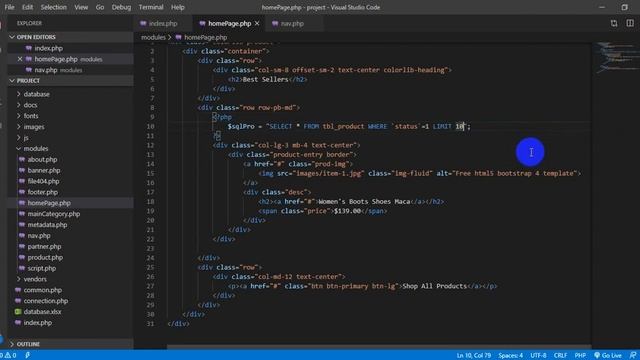This screenshot has width=640, height=360.
Task: Close homePage.php in Open Editors list
Action: point(20,59)
